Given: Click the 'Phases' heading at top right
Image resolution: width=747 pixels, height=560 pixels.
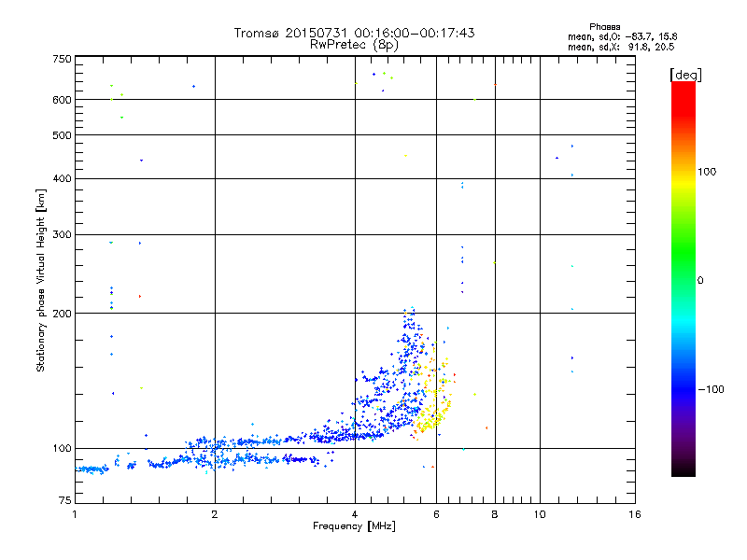Looking at the screenshot, I should tap(604, 27).
